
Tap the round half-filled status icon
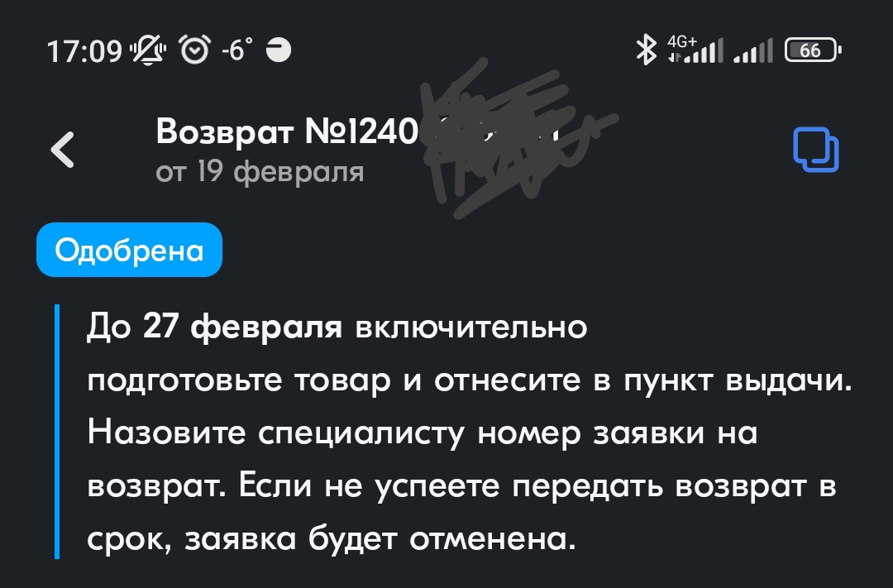(x=279, y=50)
